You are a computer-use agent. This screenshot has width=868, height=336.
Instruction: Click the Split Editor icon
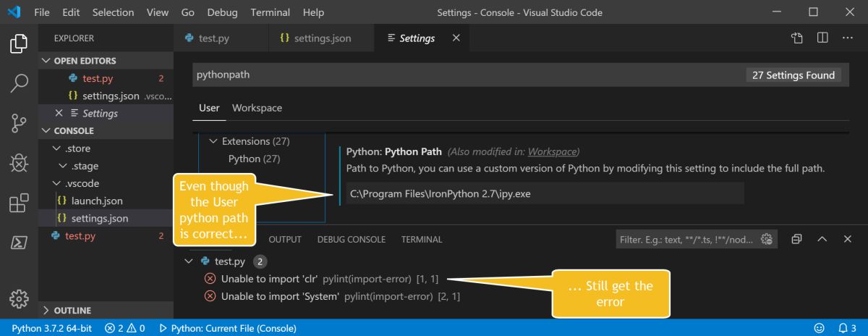click(822, 38)
